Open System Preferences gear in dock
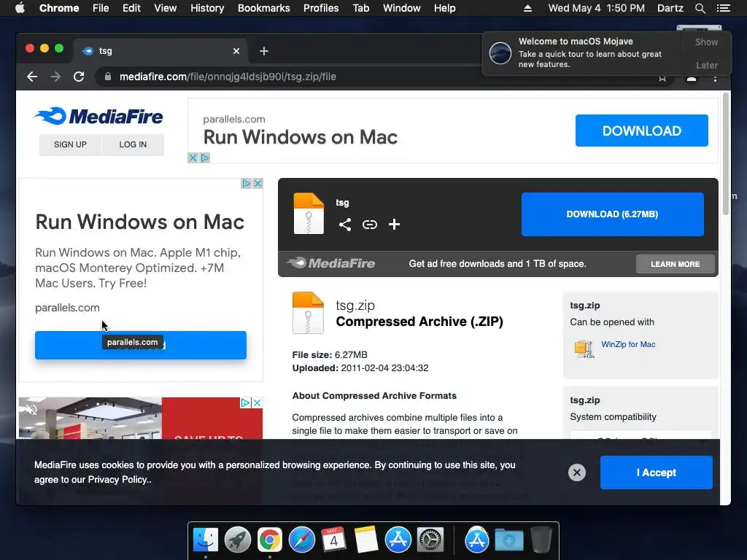 coord(430,540)
